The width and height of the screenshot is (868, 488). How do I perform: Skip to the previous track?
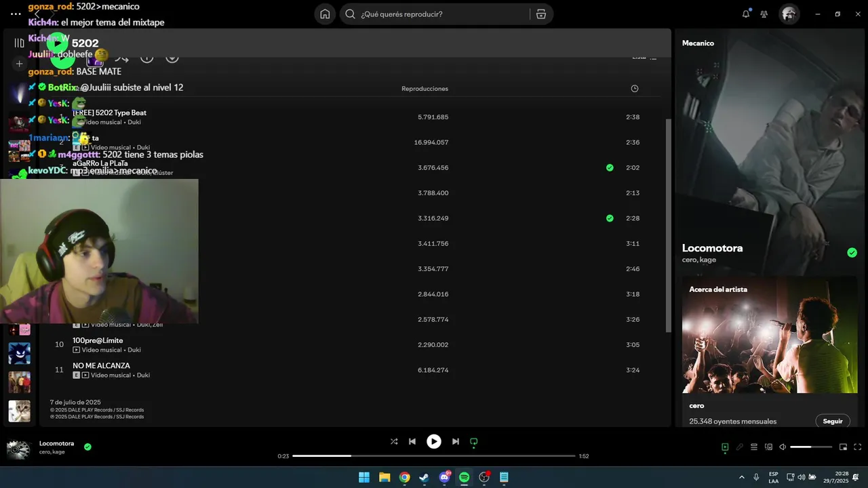pyautogui.click(x=412, y=441)
